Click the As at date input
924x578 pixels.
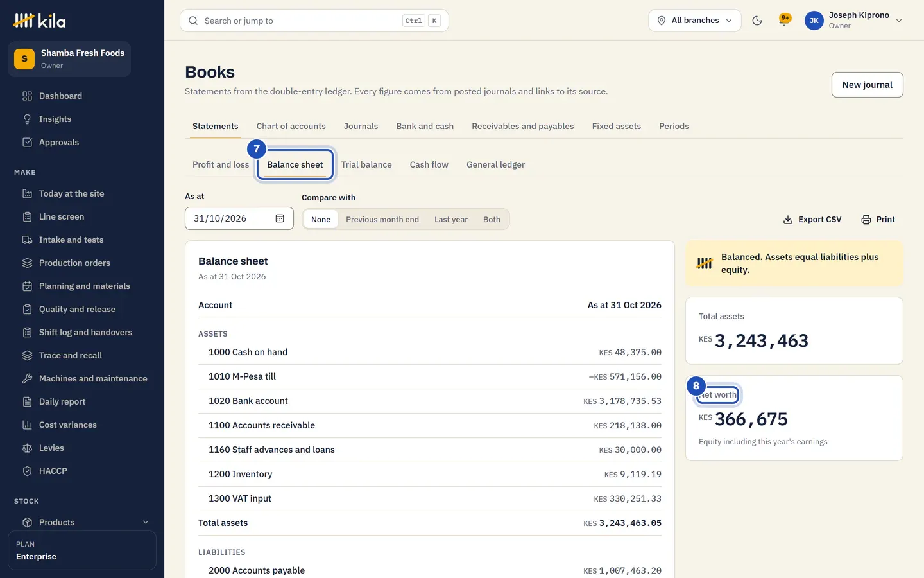tap(239, 218)
